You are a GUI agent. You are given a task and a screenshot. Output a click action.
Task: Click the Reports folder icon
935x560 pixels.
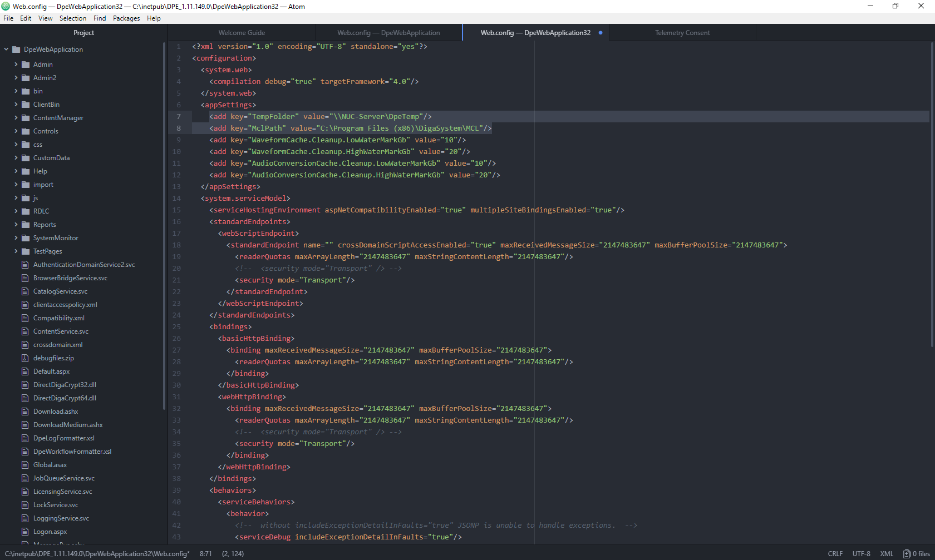tap(26, 225)
